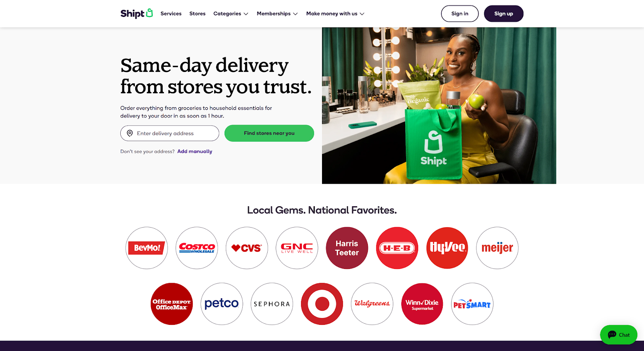Select the Target bullseye logo

pos(322,304)
